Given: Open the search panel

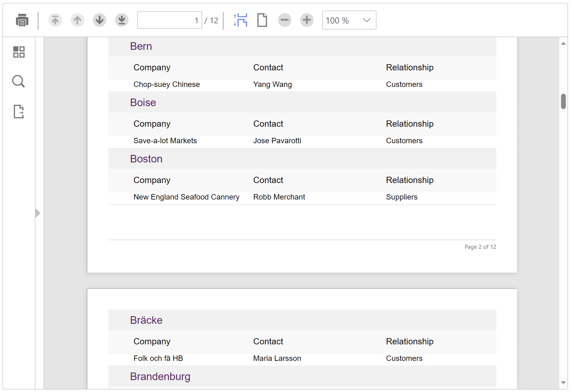Looking at the screenshot, I should tap(19, 81).
